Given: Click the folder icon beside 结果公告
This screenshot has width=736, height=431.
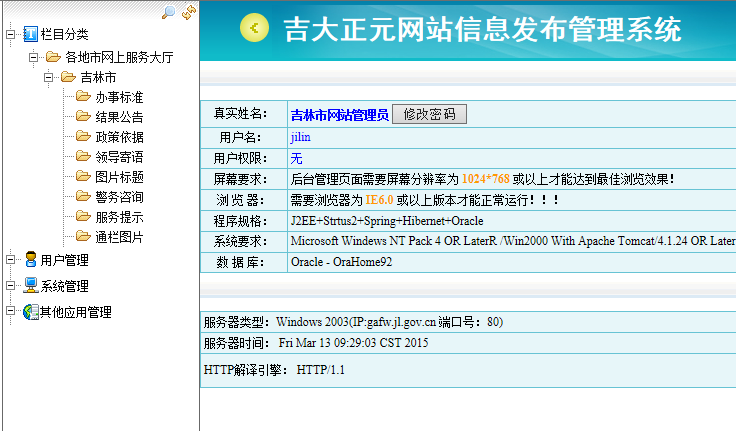Looking at the screenshot, I should coord(84,116).
